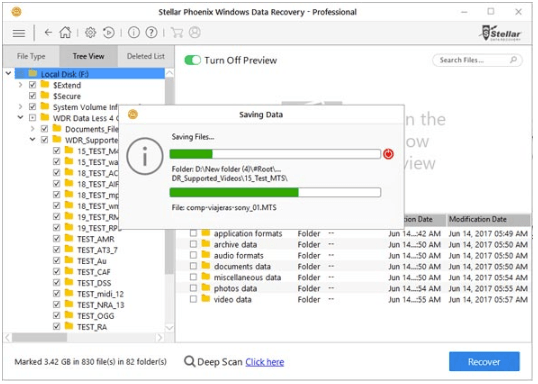Click the resume recovery icon

pyautogui.click(x=108, y=33)
